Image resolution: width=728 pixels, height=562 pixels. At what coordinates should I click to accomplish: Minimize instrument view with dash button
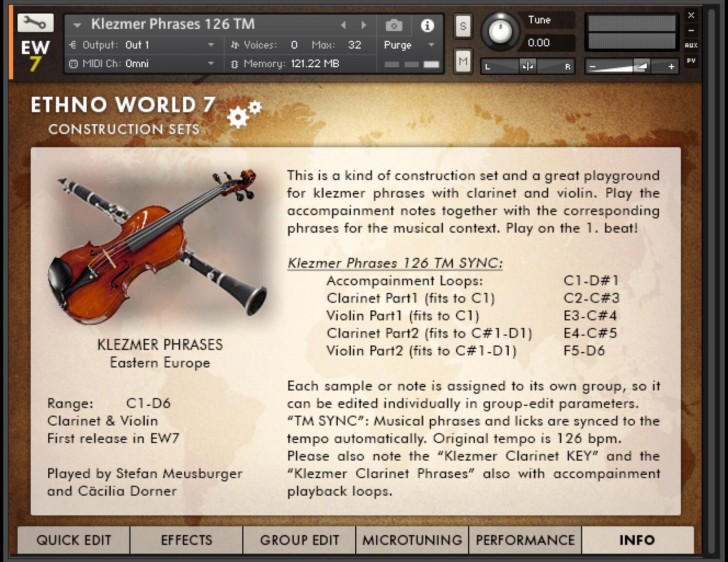coord(691,30)
